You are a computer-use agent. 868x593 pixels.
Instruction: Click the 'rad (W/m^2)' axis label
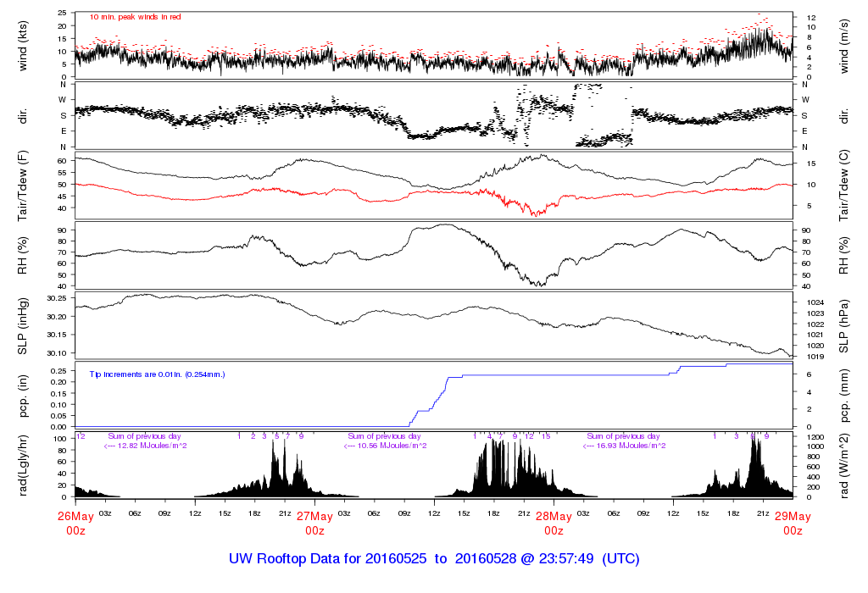[x=843, y=466]
